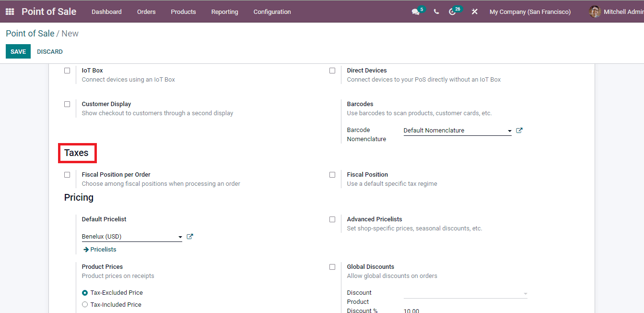Open Benelux pricelist via external link icon
Viewport: 644px width, 313px height.
click(x=189, y=236)
